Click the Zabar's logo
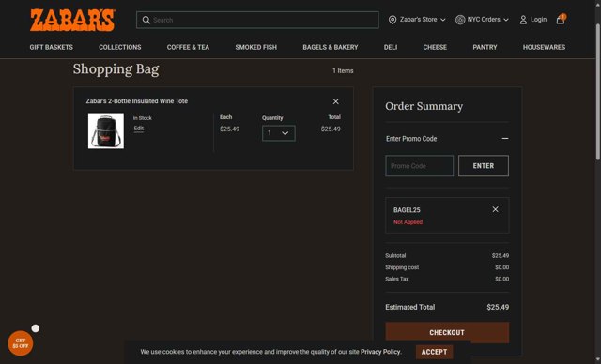Image resolution: width=601 pixels, height=364 pixels. coord(72,20)
